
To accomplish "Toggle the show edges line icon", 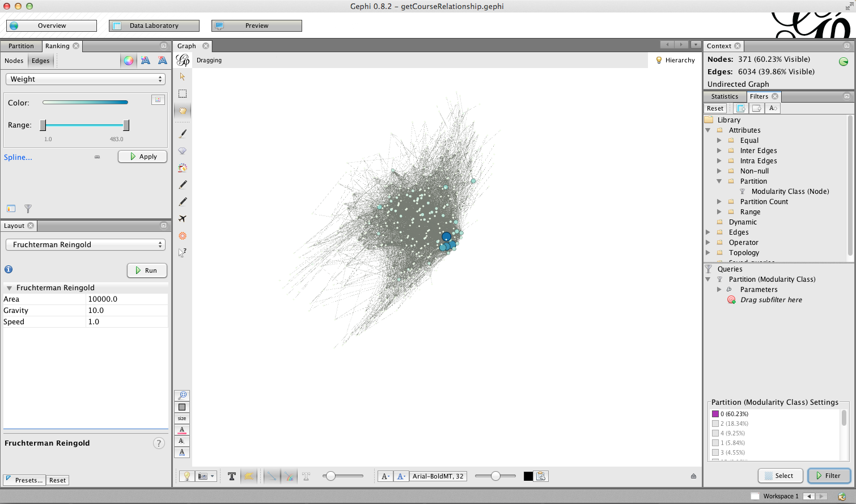I will [x=272, y=476].
